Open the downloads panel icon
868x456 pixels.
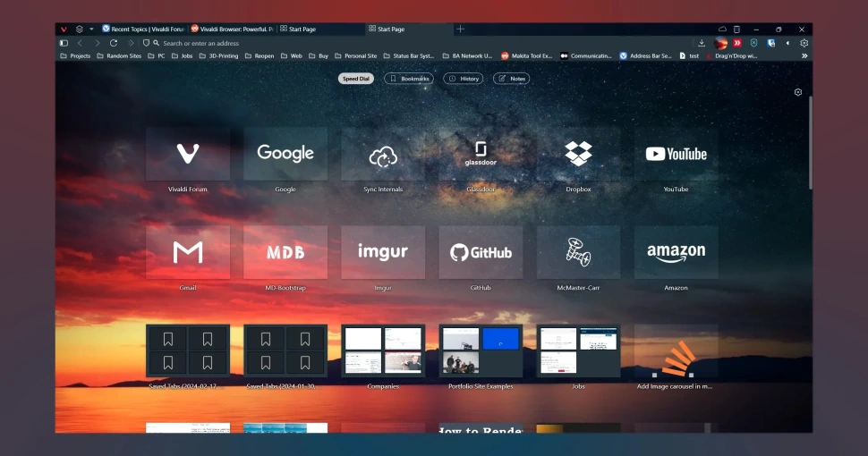click(x=702, y=43)
